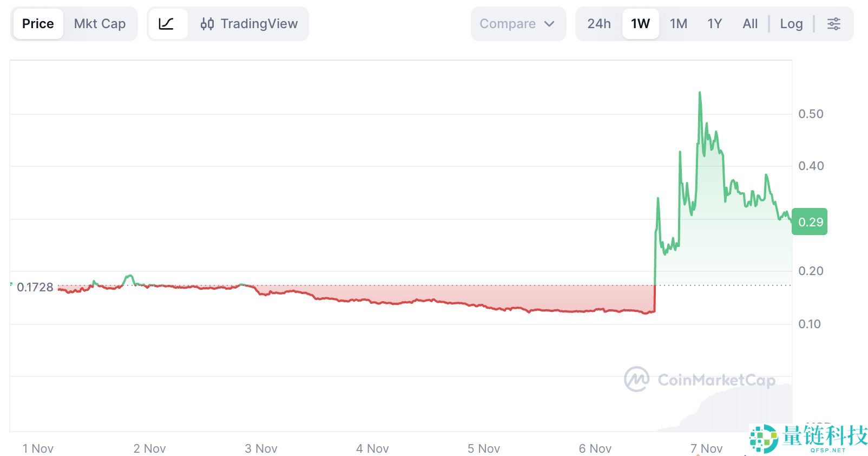Click the QFSP.NET logo in the corner
The height and width of the screenshot is (456, 868).
pyautogui.click(x=808, y=439)
